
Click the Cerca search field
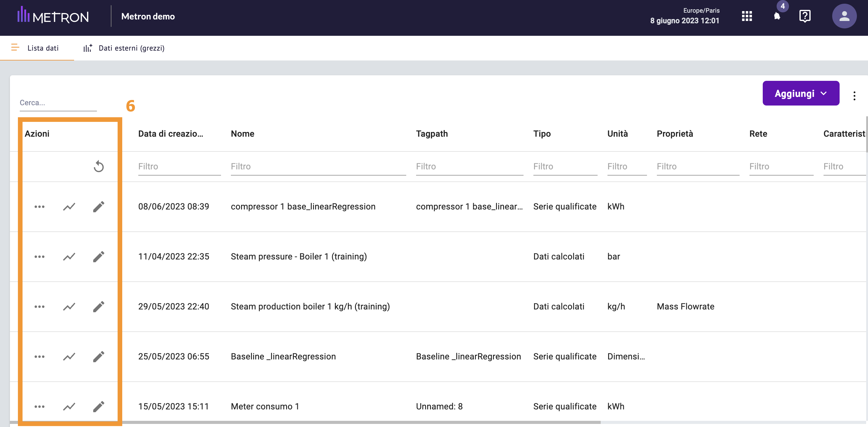[x=58, y=103]
